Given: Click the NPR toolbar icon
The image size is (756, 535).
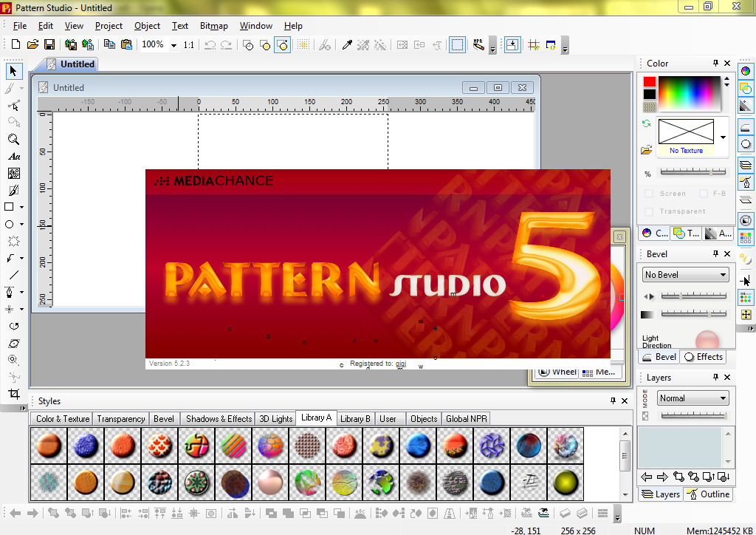Looking at the screenshot, I should tap(478, 45).
